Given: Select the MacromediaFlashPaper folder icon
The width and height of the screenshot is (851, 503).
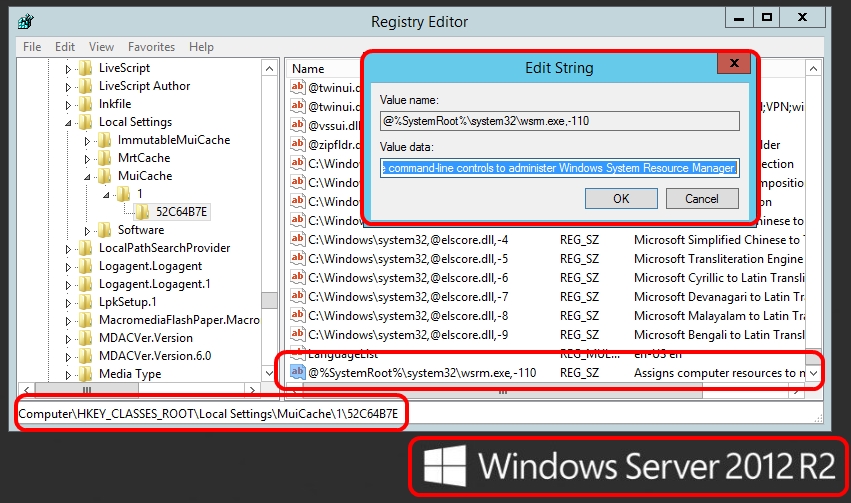Looking at the screenshot, I should (x=86, y=320).
